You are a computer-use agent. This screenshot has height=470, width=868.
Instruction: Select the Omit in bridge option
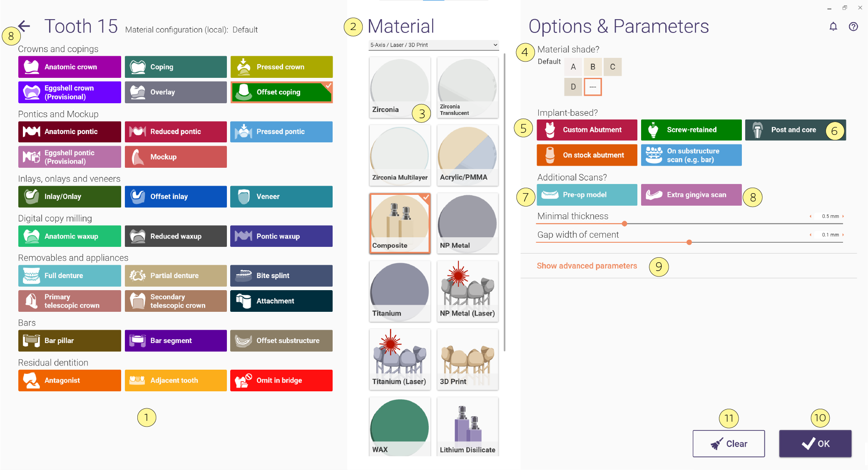click(281, 380)
